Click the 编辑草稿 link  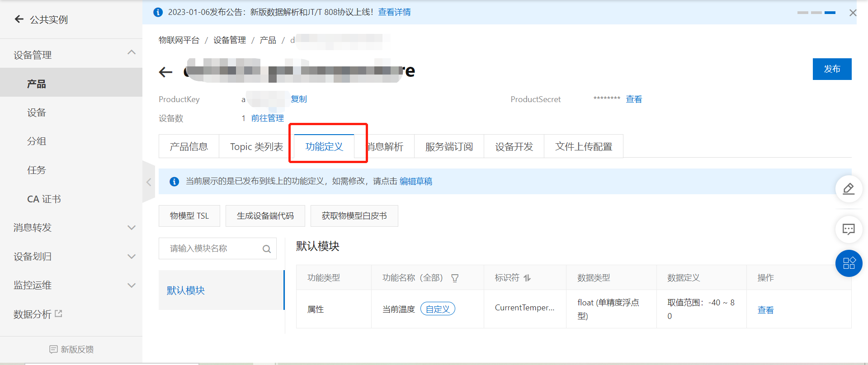(416, 181)
